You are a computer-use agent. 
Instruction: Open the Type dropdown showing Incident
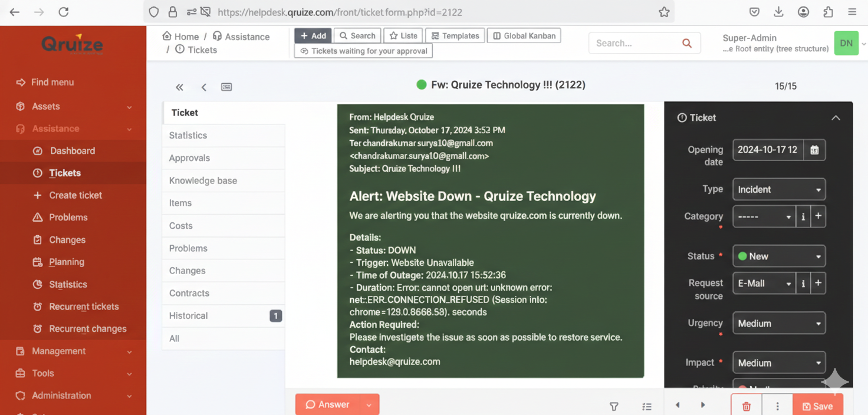[778, 190]
